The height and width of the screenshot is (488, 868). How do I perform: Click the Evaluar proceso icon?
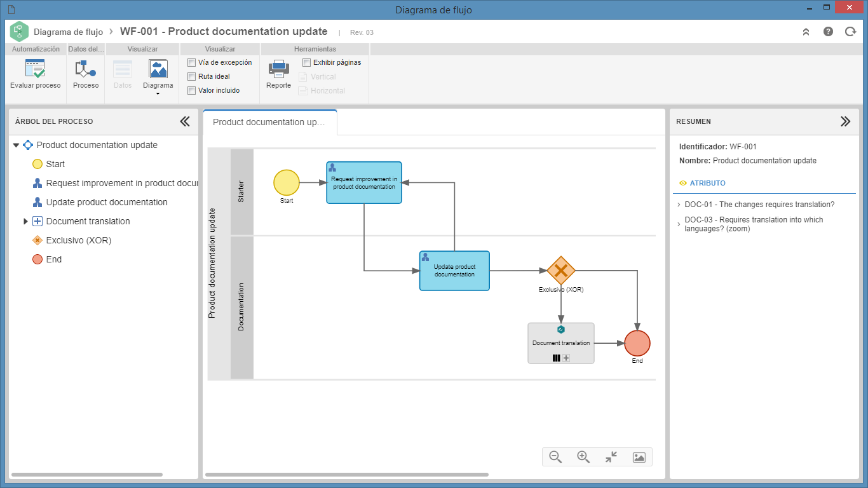[35, 69]
